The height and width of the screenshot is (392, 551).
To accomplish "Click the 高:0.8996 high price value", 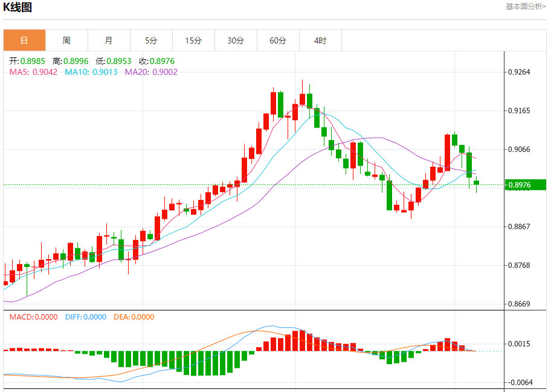I will click(x=70, y=61).
